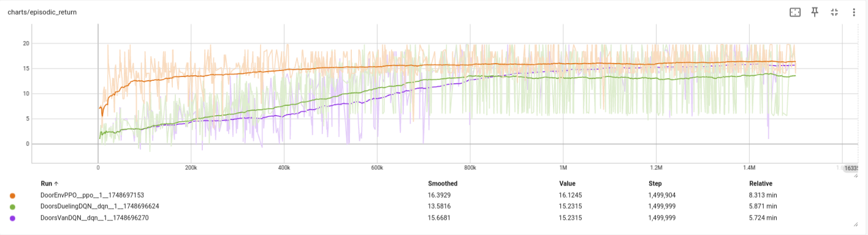Screen dimensions: 868x235
Task: Click the 600k x-axis label
Action: tap(377, 167)
